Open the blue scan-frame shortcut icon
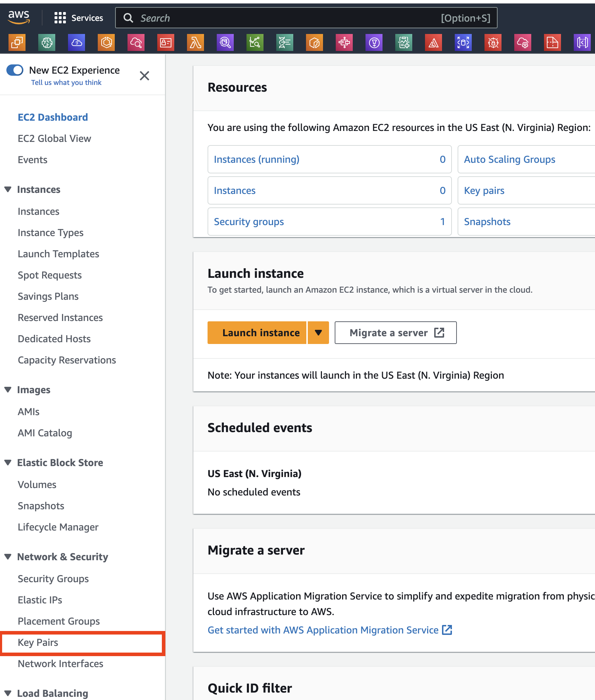The width and height of the screenshot is (595, 700). pyautogui.click(x=463, y=43)
